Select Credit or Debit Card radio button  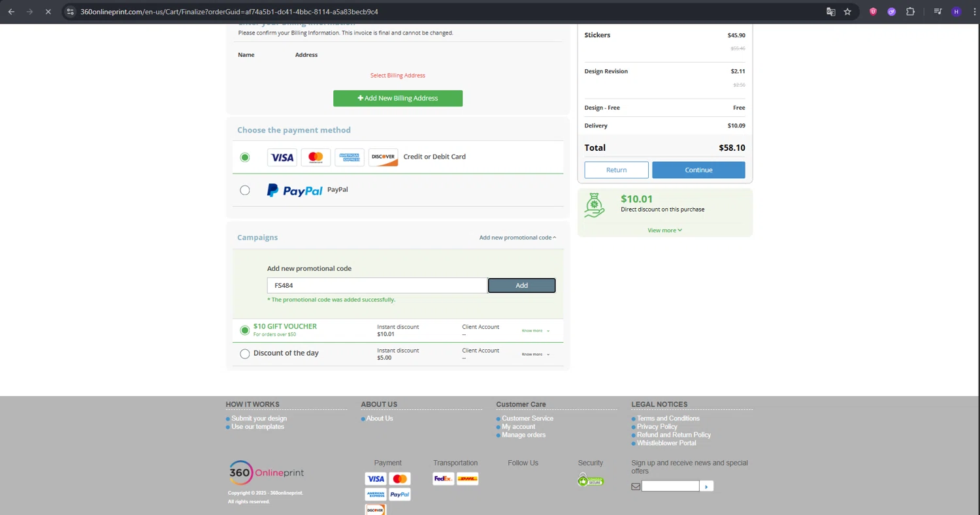244,157
